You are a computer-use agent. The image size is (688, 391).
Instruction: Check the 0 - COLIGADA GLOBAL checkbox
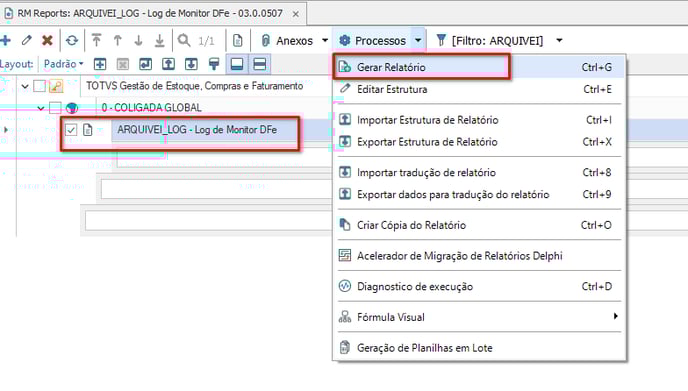pyautogui.click(x=55, y=108)
